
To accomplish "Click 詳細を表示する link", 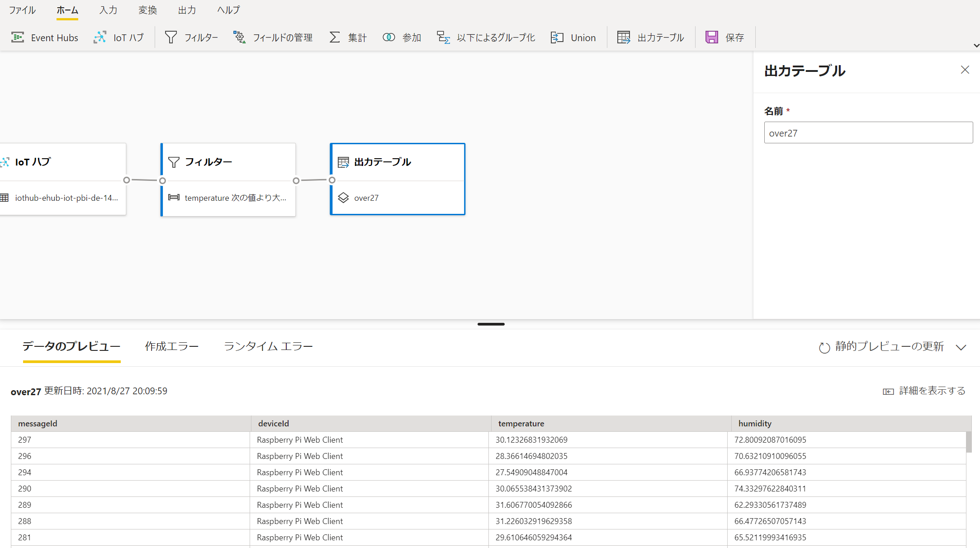I will [x=924, y=391].
